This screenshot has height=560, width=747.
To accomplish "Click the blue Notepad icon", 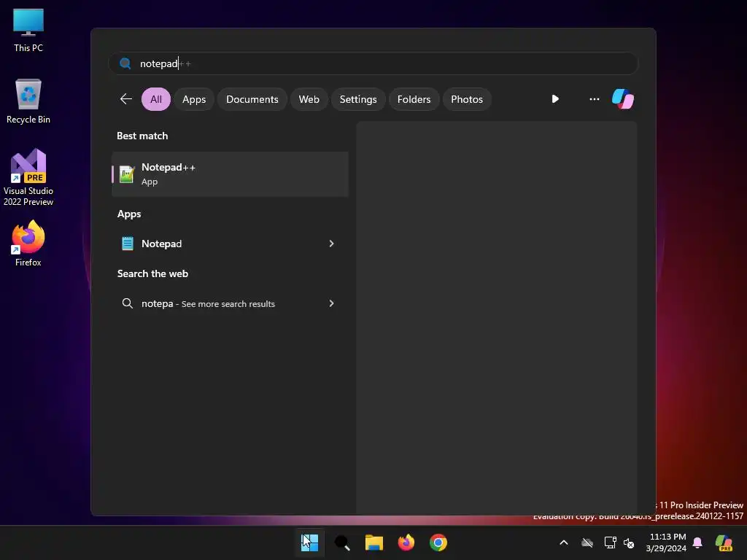I will [127, 244].
